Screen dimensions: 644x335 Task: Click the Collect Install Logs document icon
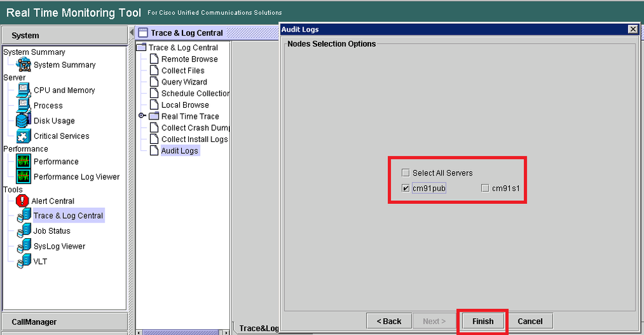[154, 139]
